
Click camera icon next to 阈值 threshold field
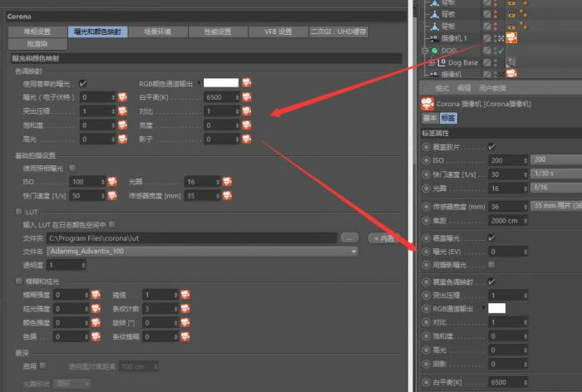coord(185,295)
